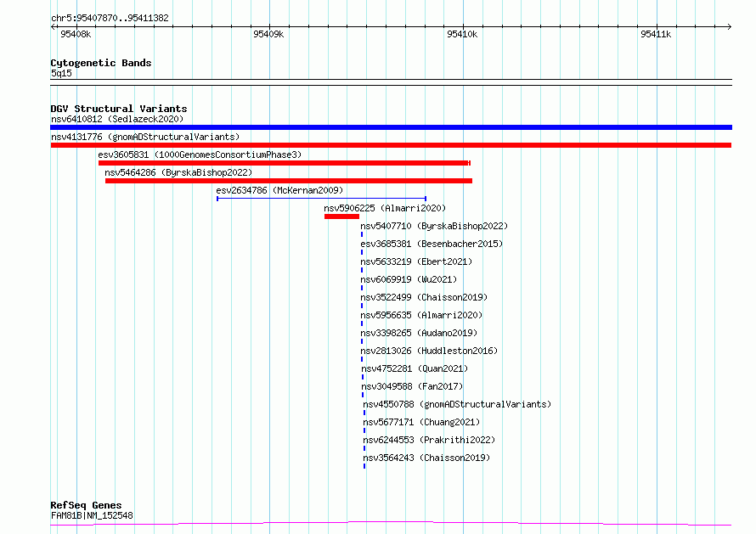This screenshot has height=534, width=756.
Task: Select the short red nsv5906225 bar
Action: [341, 216]
